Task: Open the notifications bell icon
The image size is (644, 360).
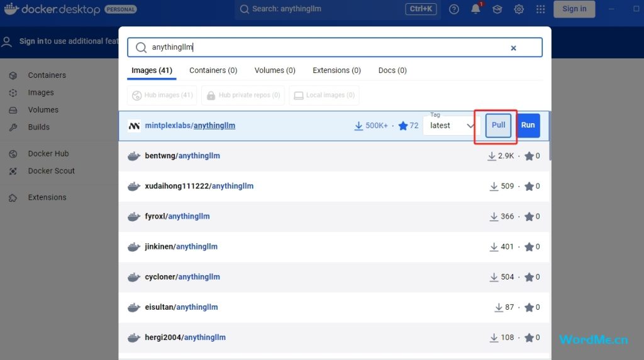Action: [x=475, y=9]
